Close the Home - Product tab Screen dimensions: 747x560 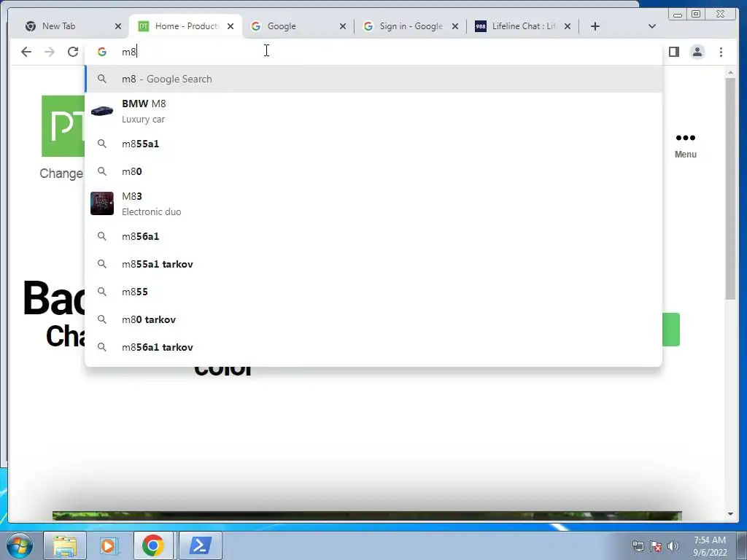pyautogui.click(x=231, y=26)
